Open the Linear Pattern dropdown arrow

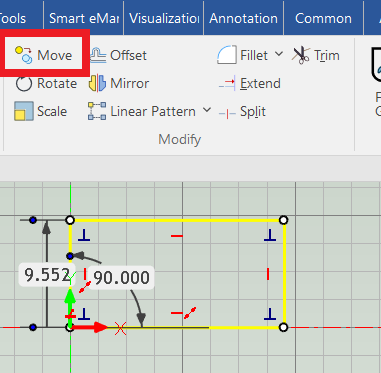pyautogui.click(x=207, y=110)
